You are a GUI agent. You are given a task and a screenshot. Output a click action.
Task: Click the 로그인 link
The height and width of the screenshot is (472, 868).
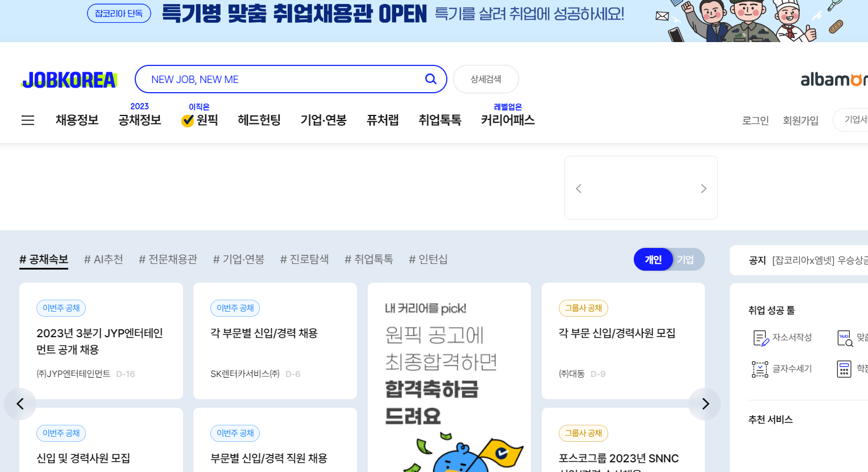[755, 120]
